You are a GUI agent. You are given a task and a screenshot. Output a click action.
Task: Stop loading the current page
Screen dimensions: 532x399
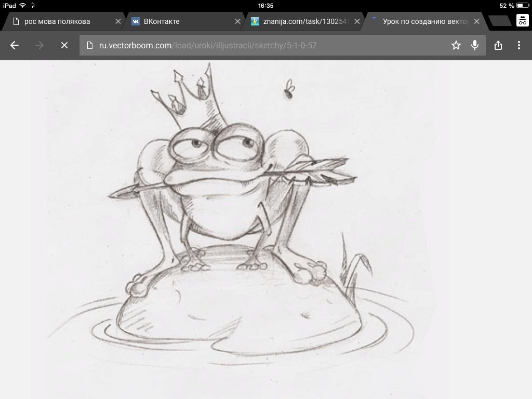tap(64, 45)
